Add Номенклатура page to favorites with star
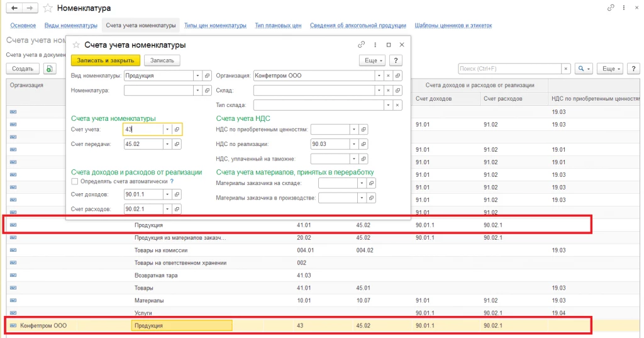This screenshot has height=338, width=644. (x=48, y=8)
